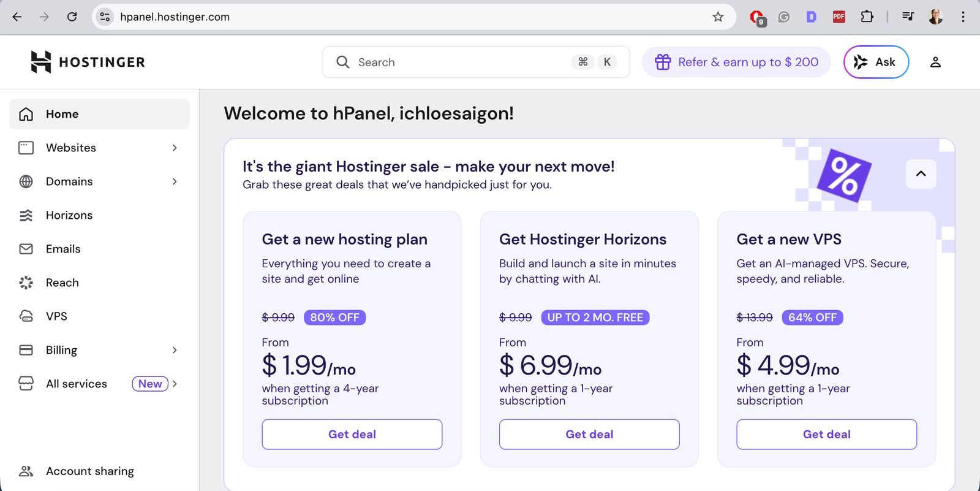Click the Horizons waves icon
The image size is (980, 491).
[26, 215]
